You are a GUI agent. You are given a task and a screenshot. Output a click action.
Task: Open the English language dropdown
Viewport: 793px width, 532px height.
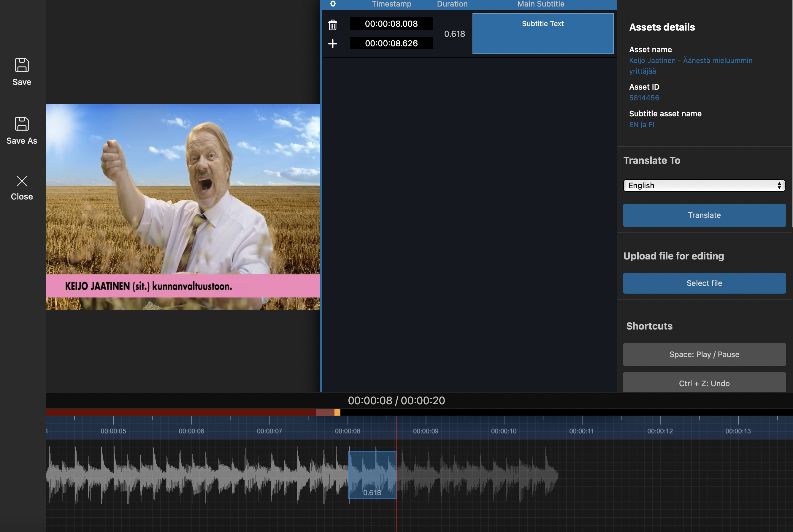click(x=704, y=186)
